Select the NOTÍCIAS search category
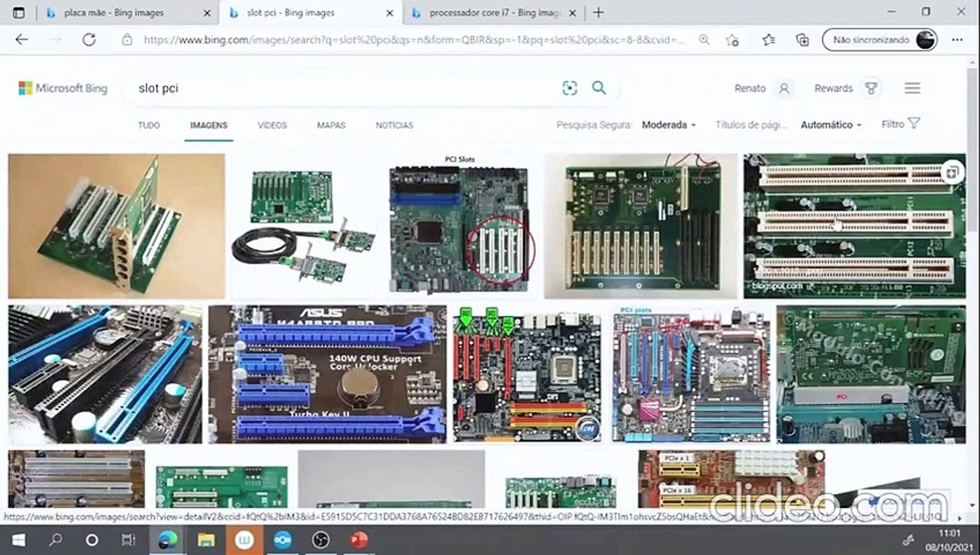 tap(394, 125)
